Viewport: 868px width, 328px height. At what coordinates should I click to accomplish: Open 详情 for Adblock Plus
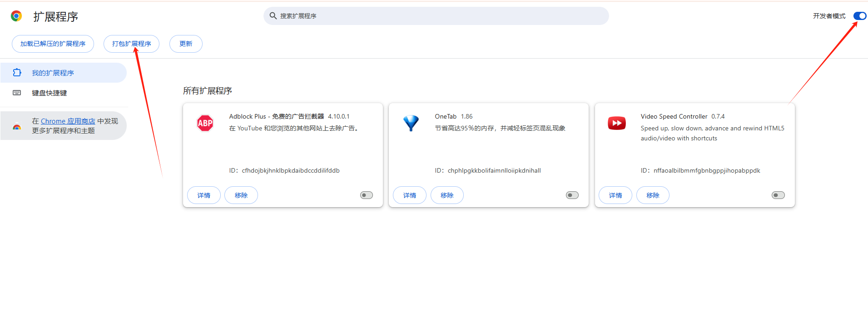pyautogui.click(x=204, y=195)
